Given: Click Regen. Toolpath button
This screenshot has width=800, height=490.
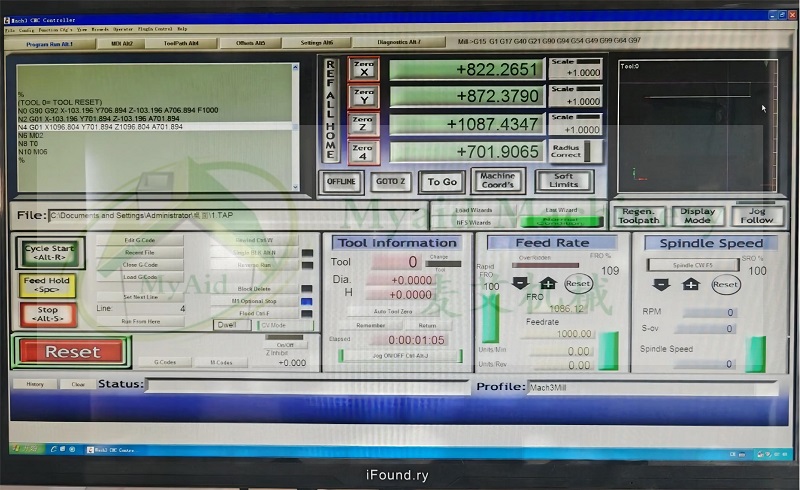Looking at the screenshot, I should coord(639,216).
